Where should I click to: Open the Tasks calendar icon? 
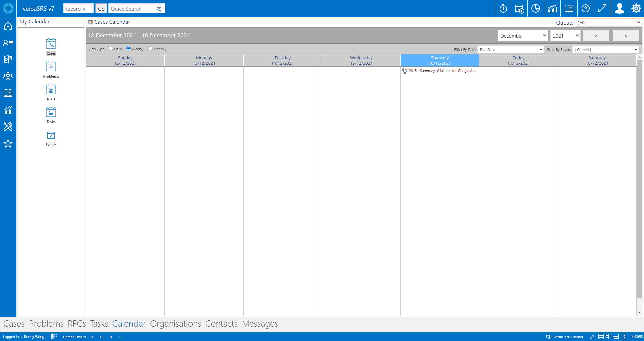[x=51, y=112]
